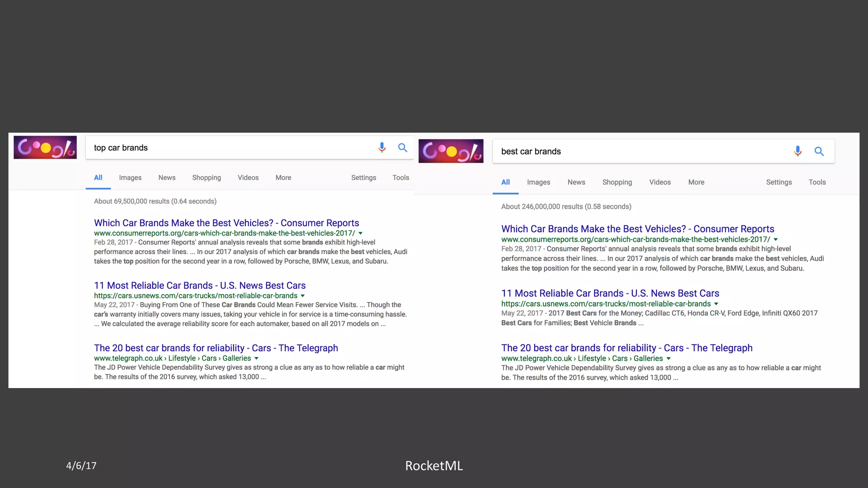
Task: Expand arrow beside telegraph.co.uk URL, left results
Action: tap(256, 358)
